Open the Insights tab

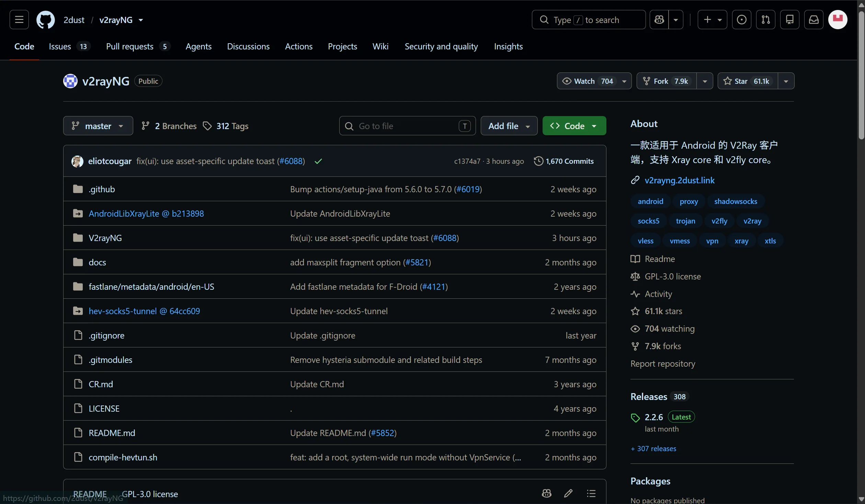click(x=508, y=46)
